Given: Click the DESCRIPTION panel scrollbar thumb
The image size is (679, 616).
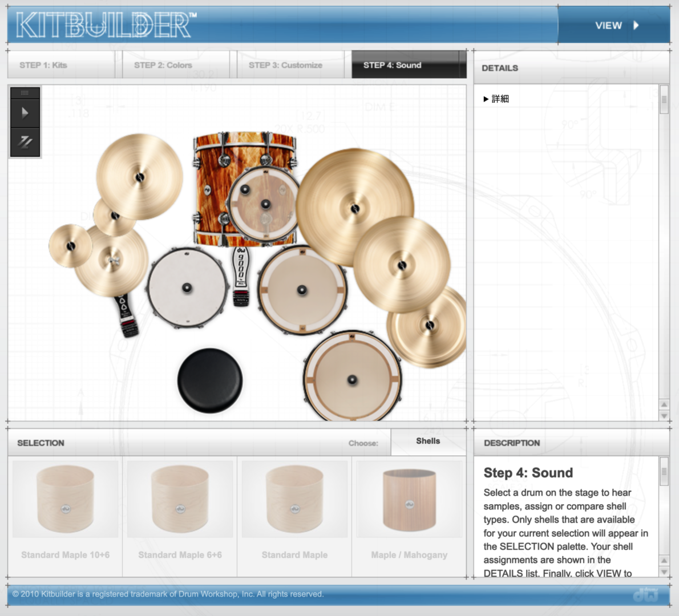Looking at the screenshot, I should pos(664,472).
